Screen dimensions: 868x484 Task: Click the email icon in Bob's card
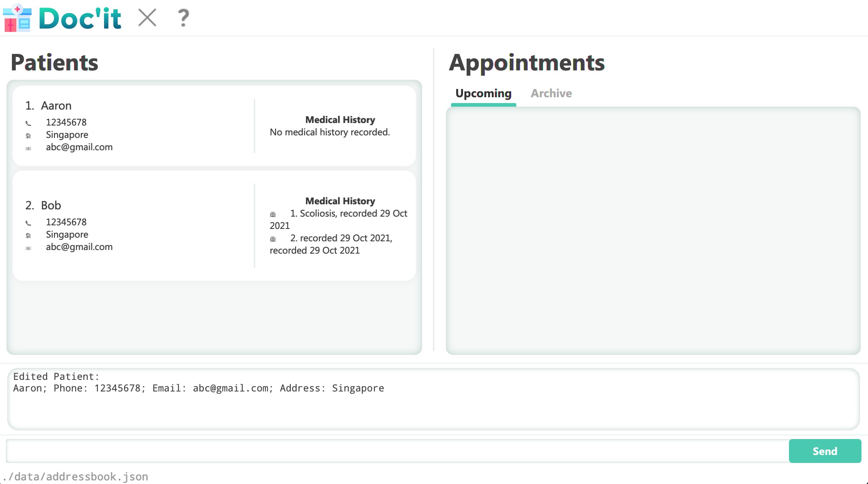[28, 248]
